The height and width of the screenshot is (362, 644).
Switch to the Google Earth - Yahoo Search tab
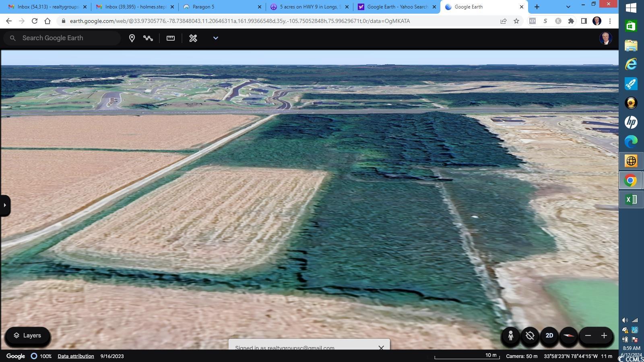tap(396, 7)
